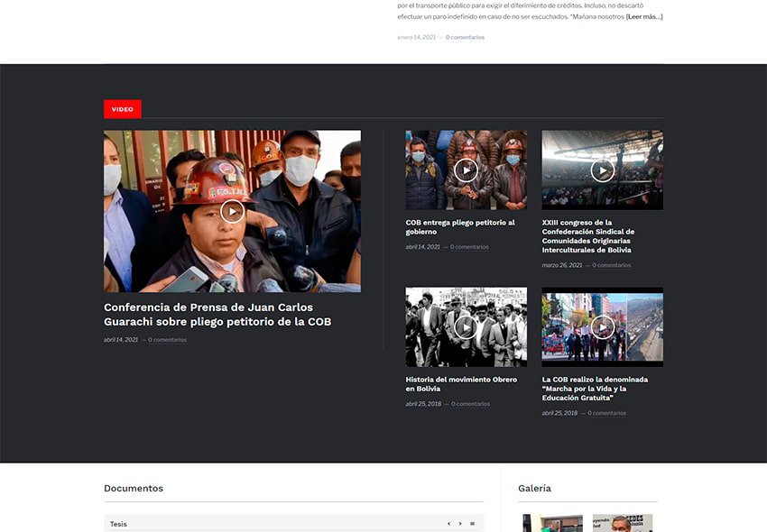Open 0 comentarios beside enero 14, 2021

[x=465, y=37]
